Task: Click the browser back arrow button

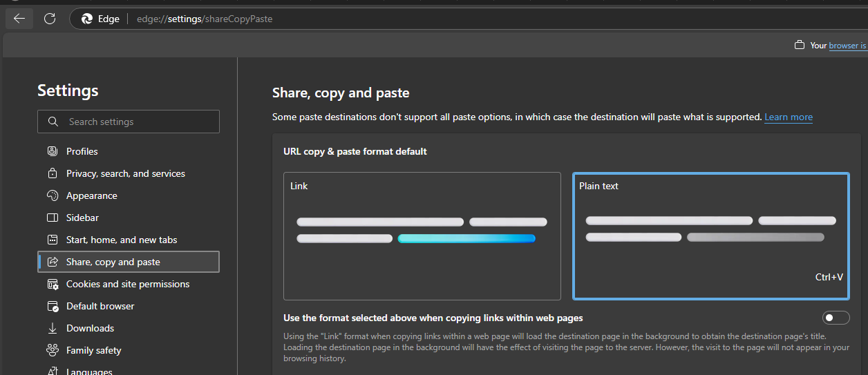Action: coord(19,19)
